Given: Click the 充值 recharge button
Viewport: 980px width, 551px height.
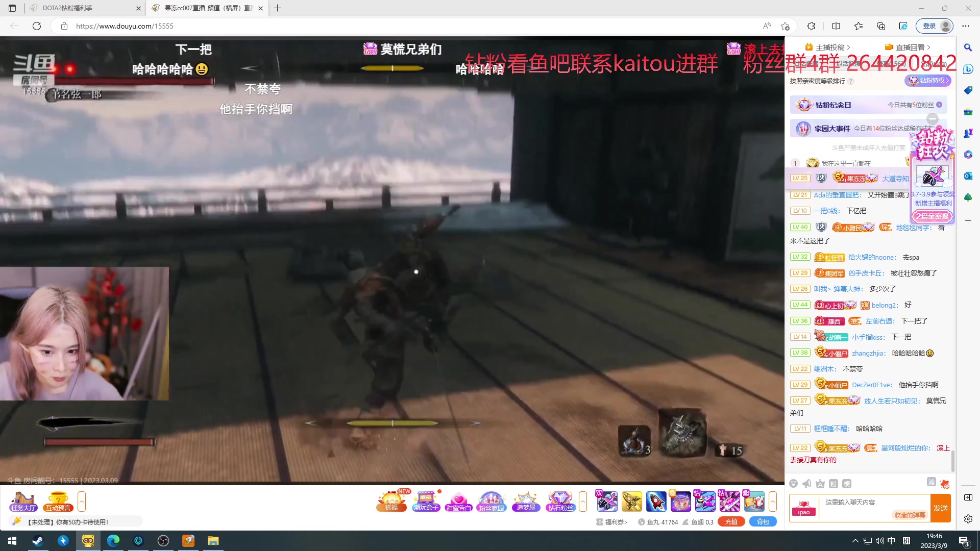Looking at the screenshot, I should 731,522.
